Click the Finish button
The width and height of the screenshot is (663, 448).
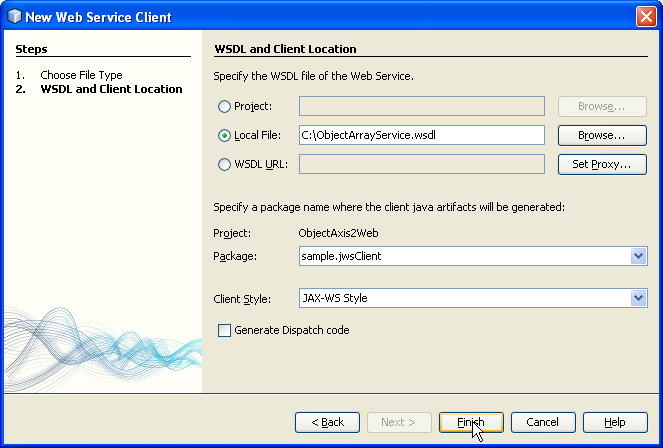[471, 422]
